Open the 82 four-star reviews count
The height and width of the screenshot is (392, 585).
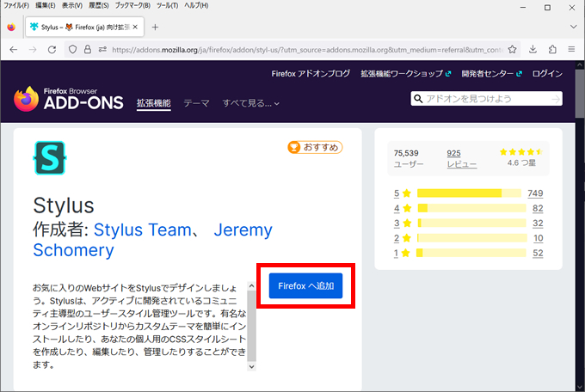(x=538, y=208)
